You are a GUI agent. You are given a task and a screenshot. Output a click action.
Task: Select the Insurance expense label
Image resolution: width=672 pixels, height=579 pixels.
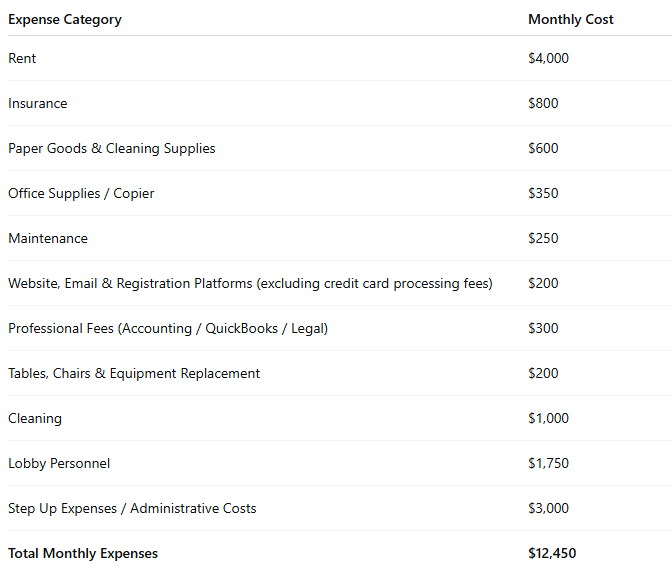tap(38, 103)
